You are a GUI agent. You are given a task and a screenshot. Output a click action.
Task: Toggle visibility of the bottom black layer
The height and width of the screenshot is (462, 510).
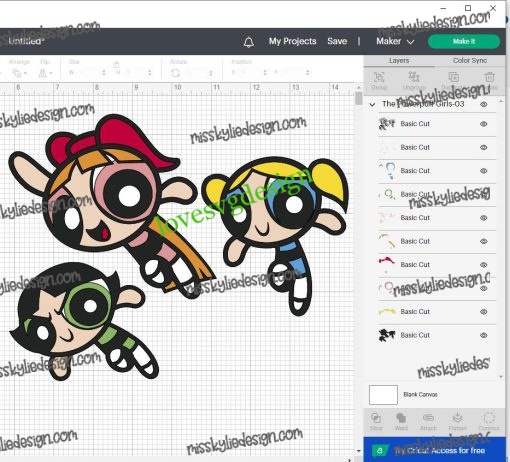point(484,335)
